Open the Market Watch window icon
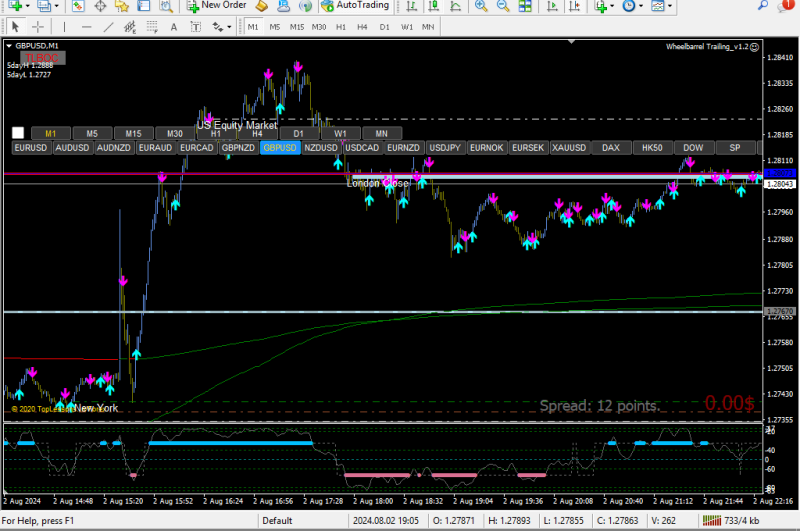 tap(78, 6)
